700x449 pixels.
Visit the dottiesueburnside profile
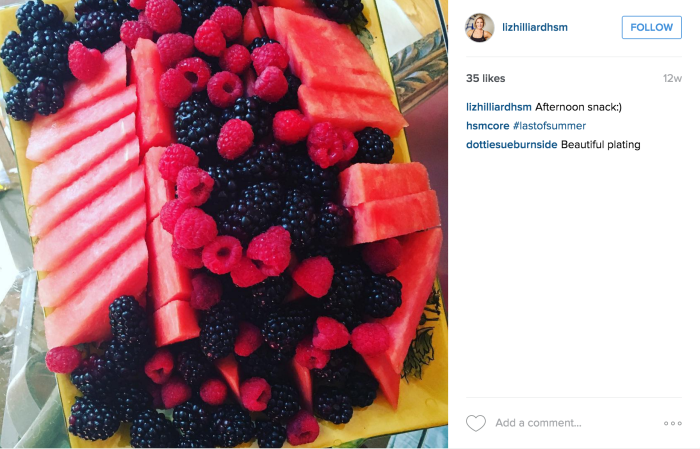point(512,145)
